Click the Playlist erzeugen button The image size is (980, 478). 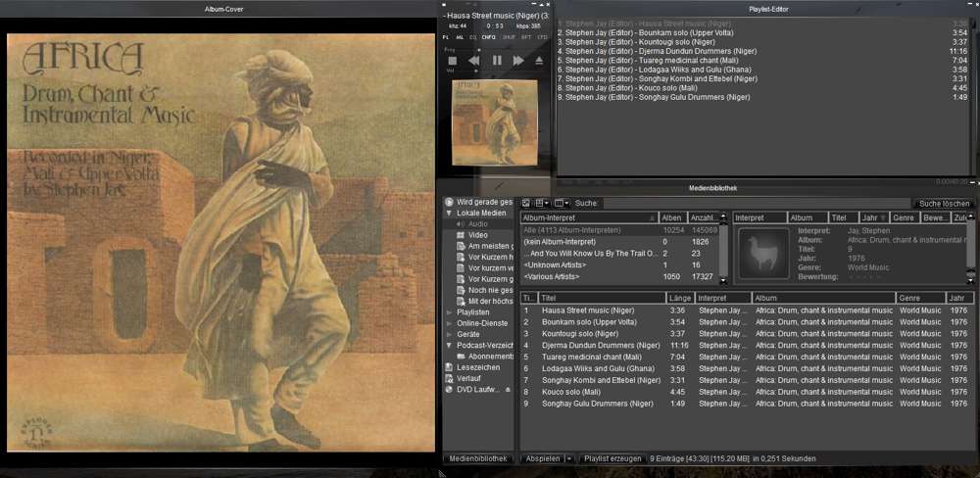point(612,458)
